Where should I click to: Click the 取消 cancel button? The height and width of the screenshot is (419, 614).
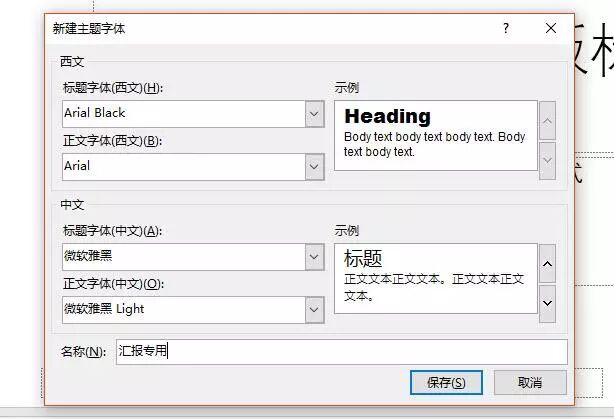[530, 383]
